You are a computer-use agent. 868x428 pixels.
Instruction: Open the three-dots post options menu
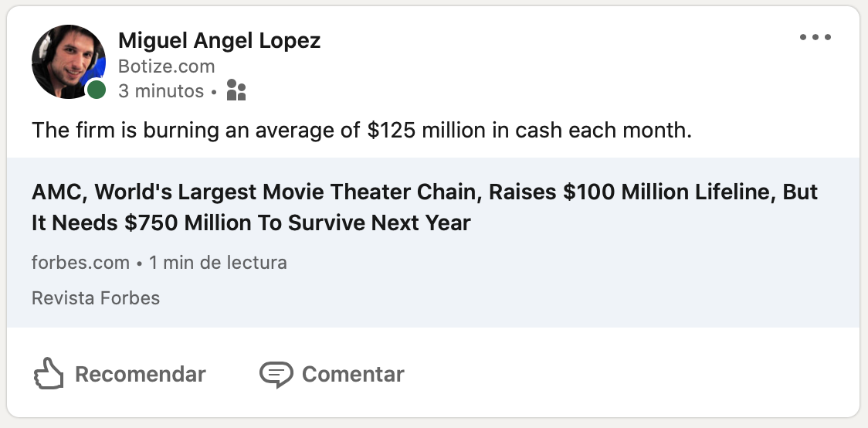(x=815, y=37)
